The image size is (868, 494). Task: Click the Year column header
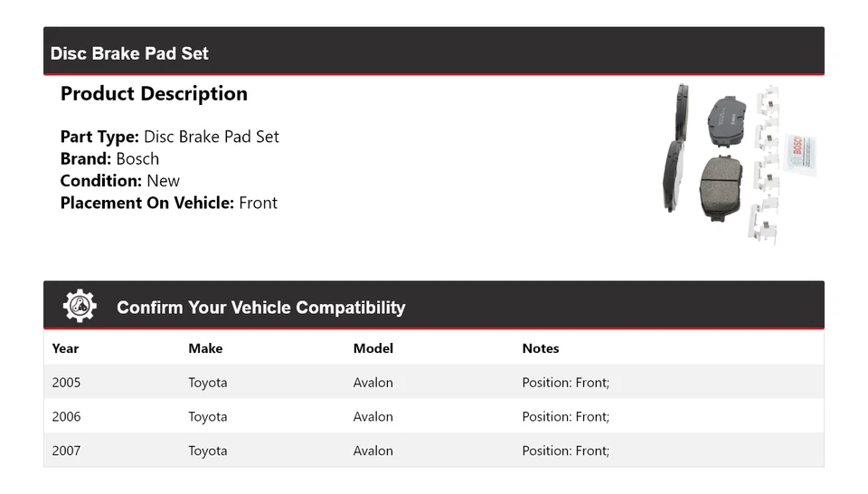click(65, 348)
